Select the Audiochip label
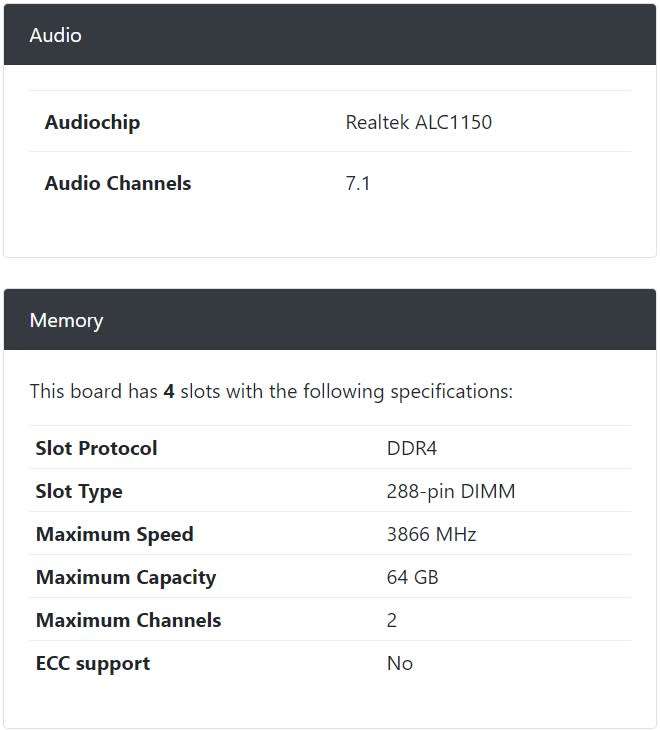 click(92, 122)
